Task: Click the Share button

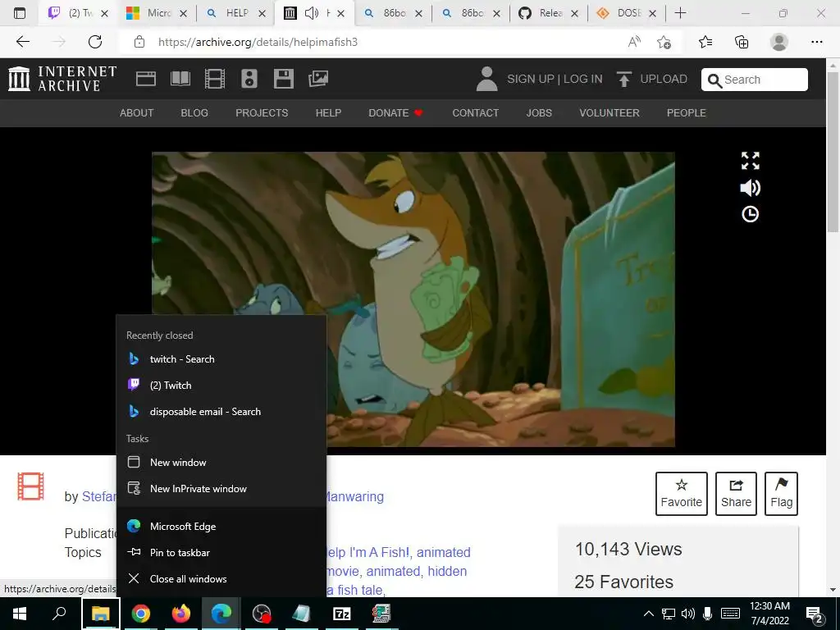Action: pos(736,493)
